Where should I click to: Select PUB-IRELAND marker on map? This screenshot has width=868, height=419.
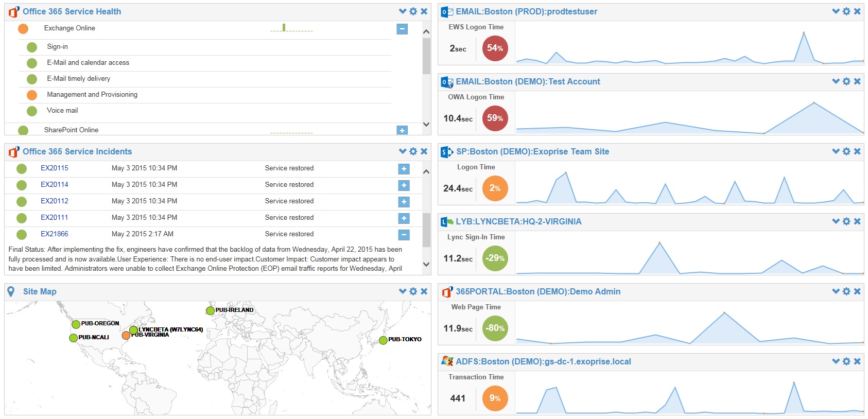pyautogui.click(x=210, y=310)
